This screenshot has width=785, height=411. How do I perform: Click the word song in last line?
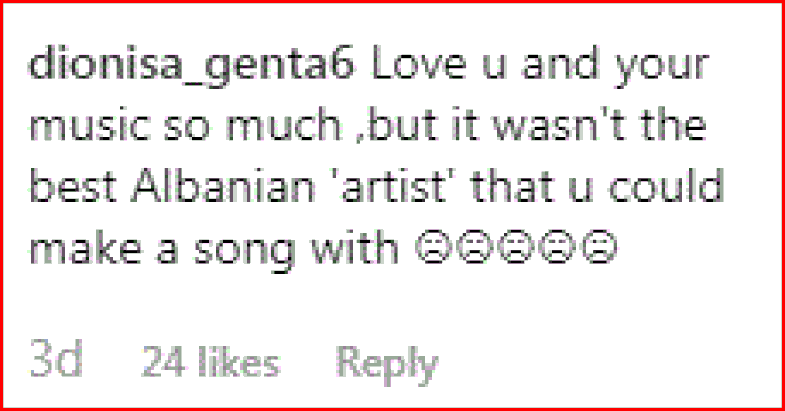pos(244,250)
